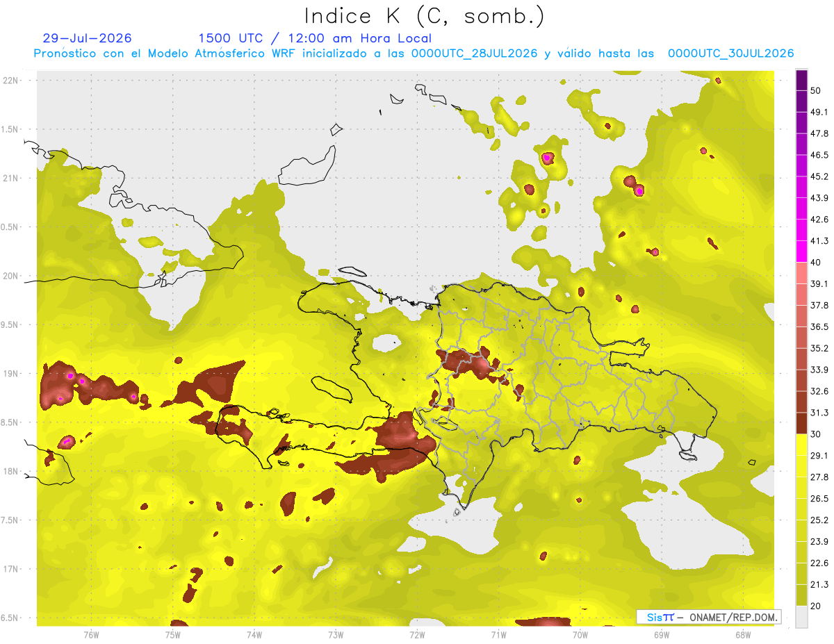Viewport: 834px width, 644px height.
Task: Click the longitude label '73W'
Action: coord(335,634)
